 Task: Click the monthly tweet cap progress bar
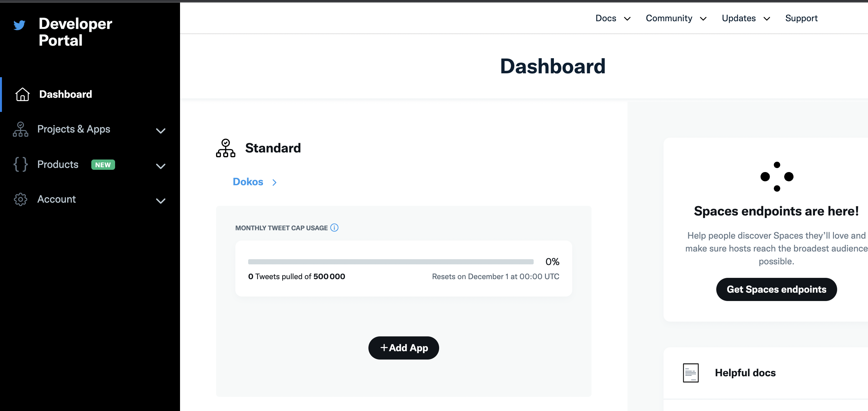click(391, 262)
